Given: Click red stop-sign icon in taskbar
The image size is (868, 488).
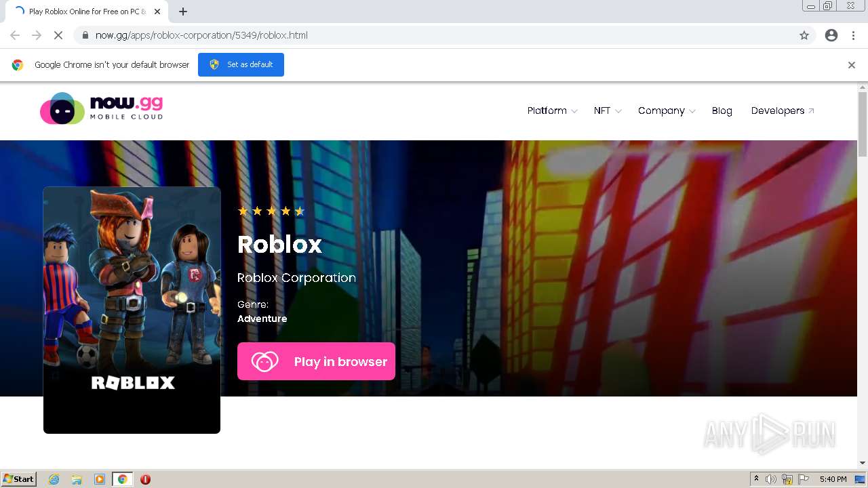Looking at the screenshot, I should pyautogui.click(x=145, y=479).
